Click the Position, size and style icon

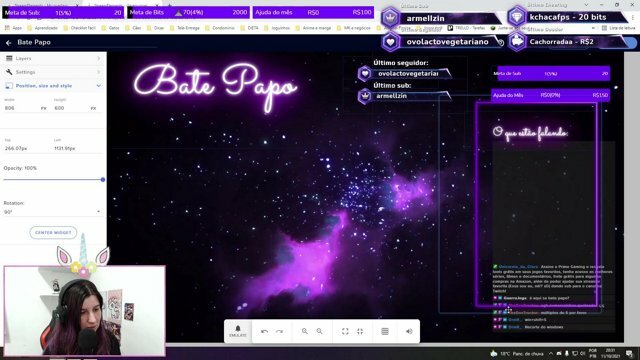9,86
